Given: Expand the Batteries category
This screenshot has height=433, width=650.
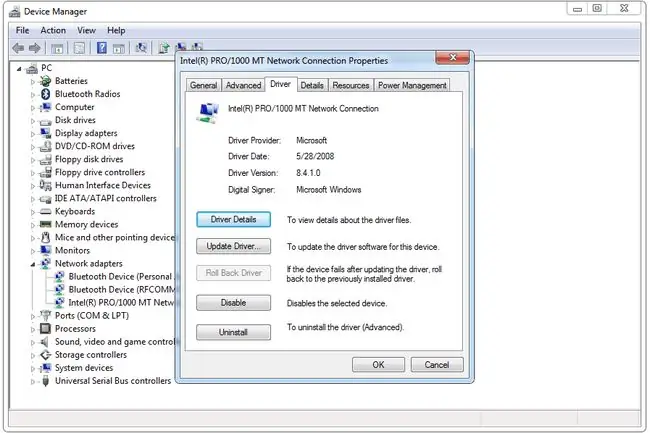Looking at the screenshot, I should click(33, 82).
